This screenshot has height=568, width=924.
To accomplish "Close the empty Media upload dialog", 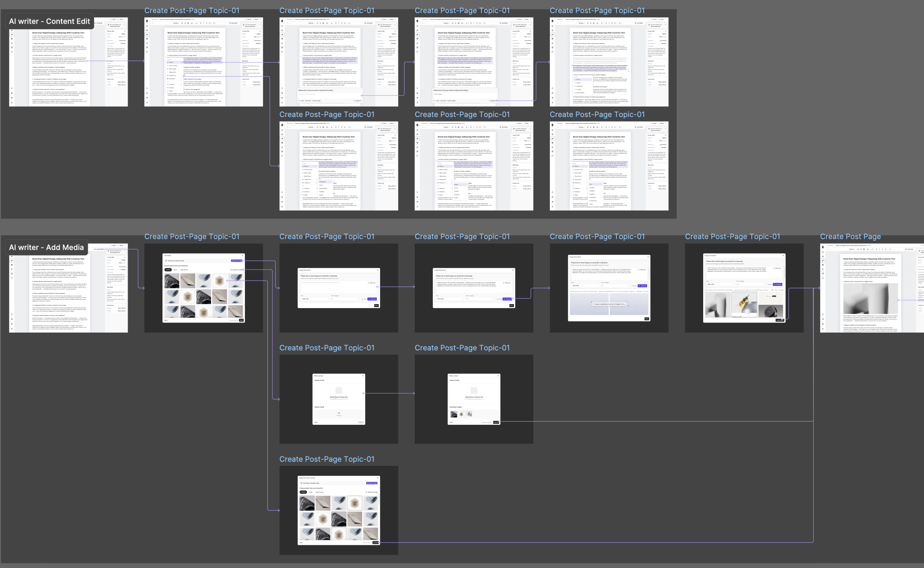I will (363, 376).
